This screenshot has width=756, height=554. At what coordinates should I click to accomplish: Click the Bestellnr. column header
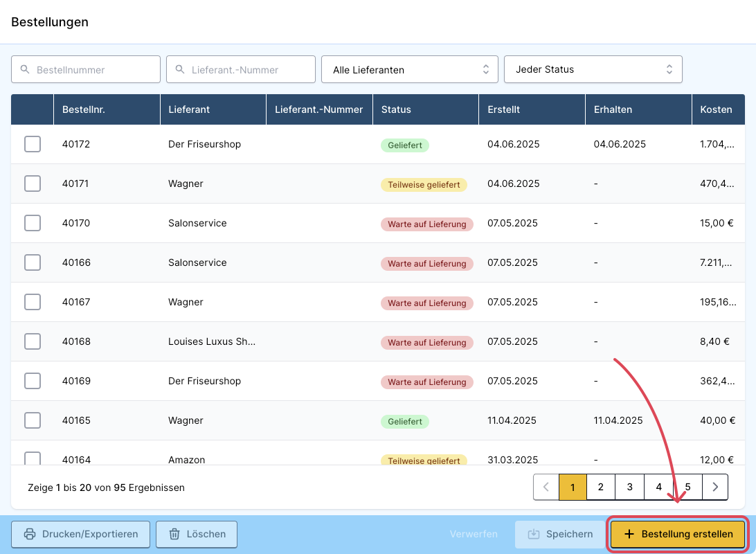tap(107, 109)
